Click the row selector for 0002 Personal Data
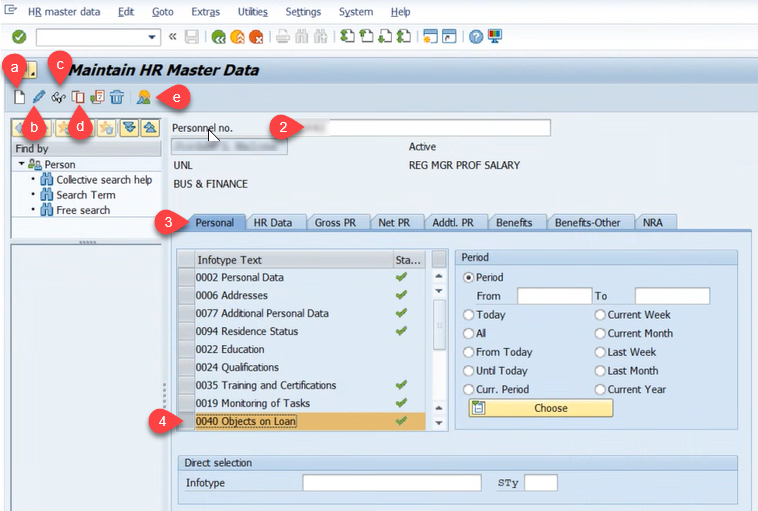Viewport: 758px width, 511px height. point(186,277)
